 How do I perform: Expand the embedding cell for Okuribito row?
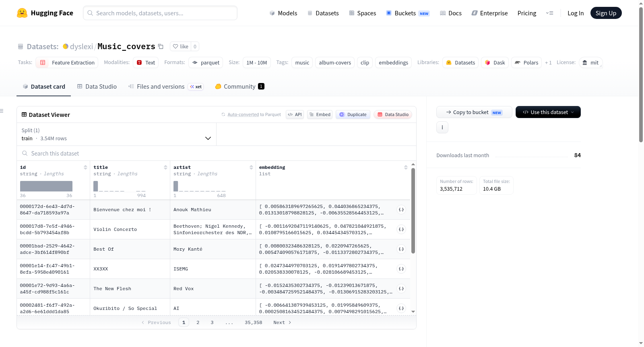click(x=401, y=308)
